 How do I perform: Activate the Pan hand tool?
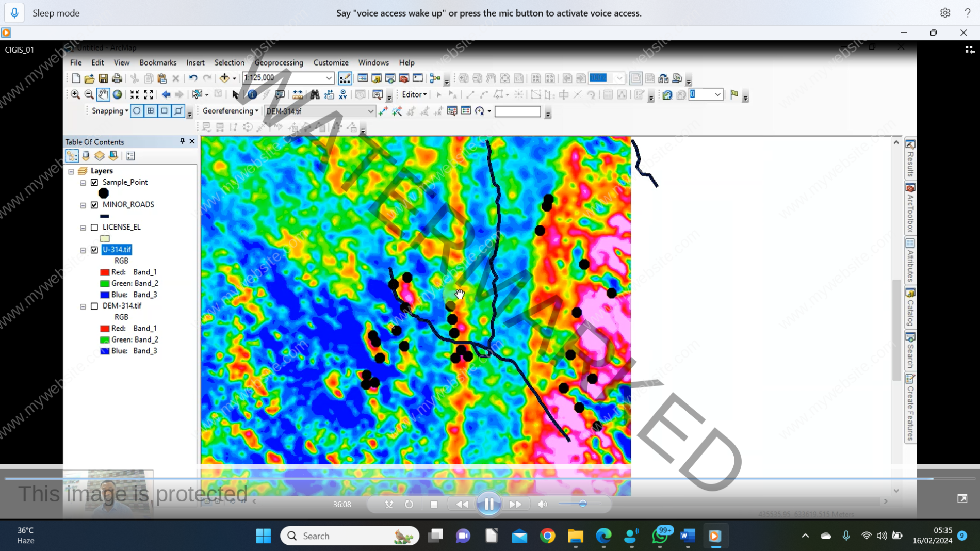point(103,94)
